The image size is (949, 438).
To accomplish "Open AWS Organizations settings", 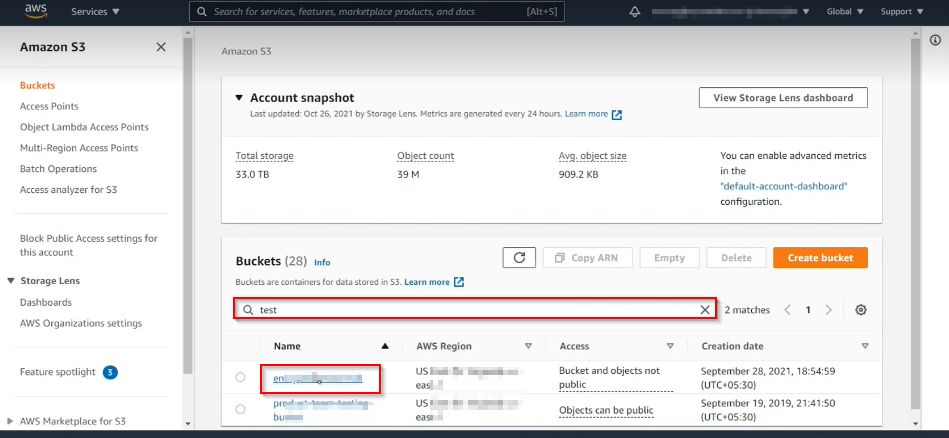I will pyautogui.click(x=81, y=324).
